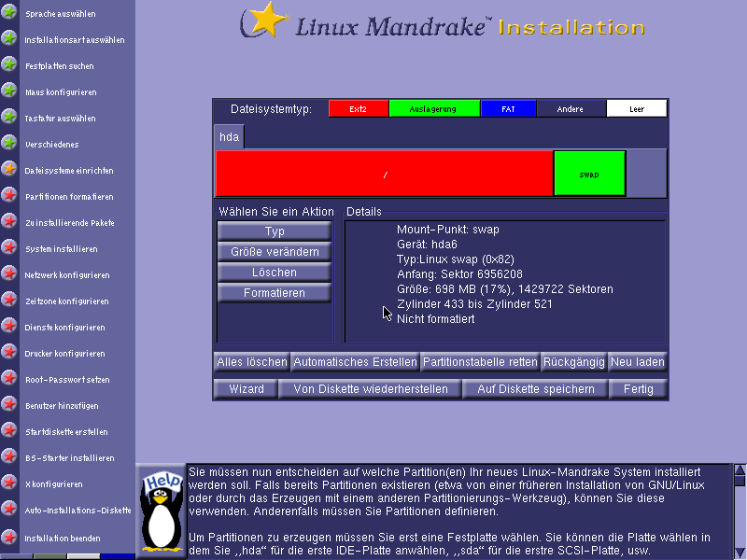Click Automatisches Erstellen
Viewport: 747px width, 560px height.
[355, 362]
